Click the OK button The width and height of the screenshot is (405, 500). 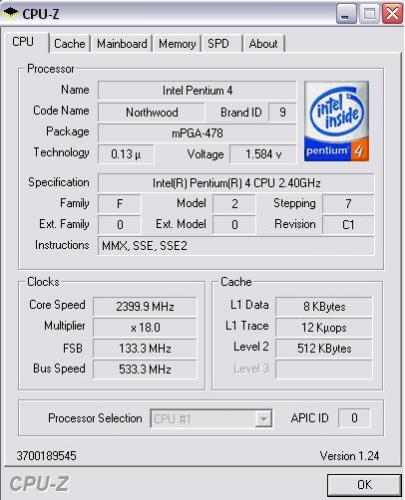tap(364, 484)
